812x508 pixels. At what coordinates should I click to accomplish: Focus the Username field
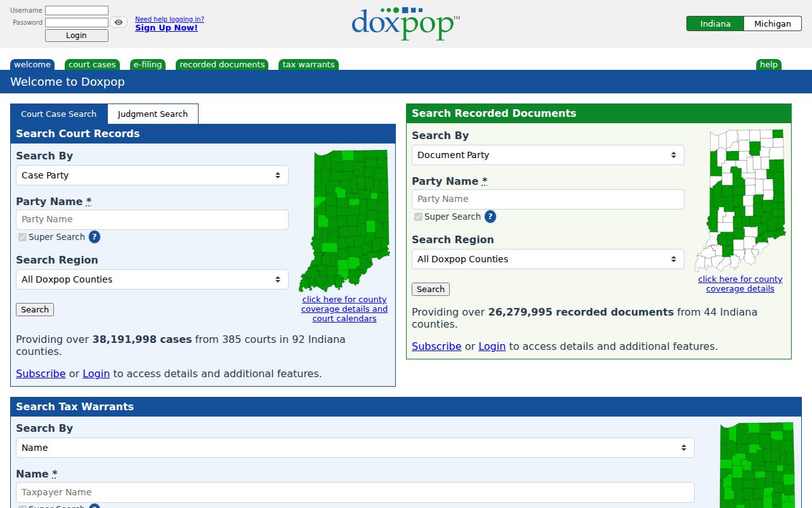click(x=77, y=11)
